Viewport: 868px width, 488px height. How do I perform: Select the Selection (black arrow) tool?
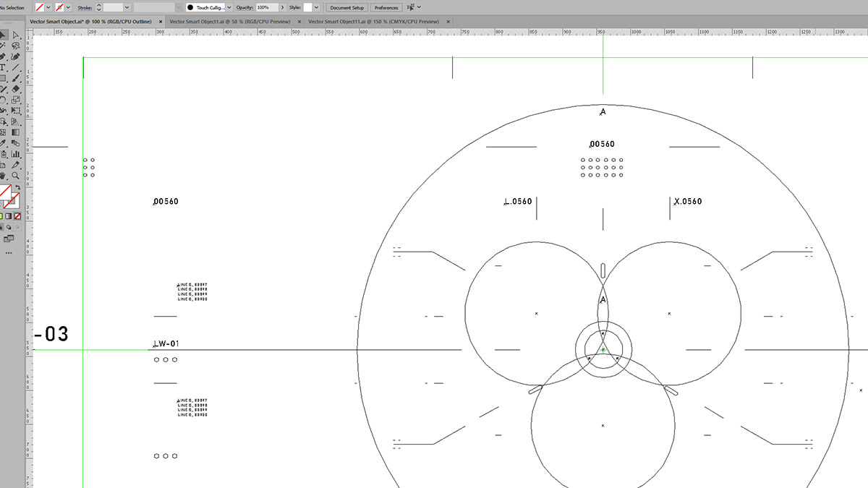click(x=4, y=34)
